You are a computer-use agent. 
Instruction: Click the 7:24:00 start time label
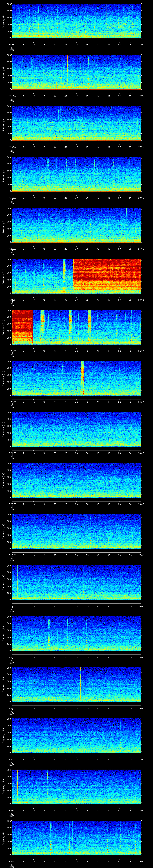12,453
